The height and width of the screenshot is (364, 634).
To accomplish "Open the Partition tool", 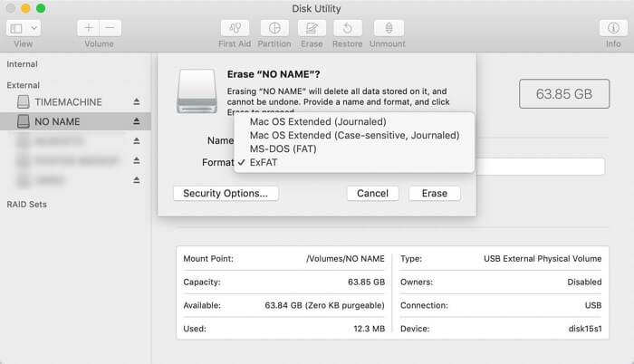I will (274, 28).
